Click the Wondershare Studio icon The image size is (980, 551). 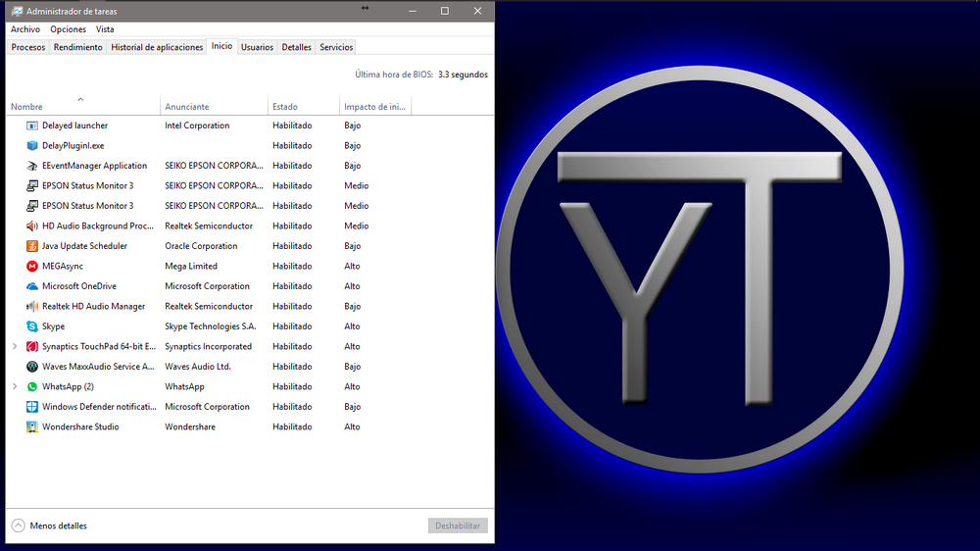32,426
